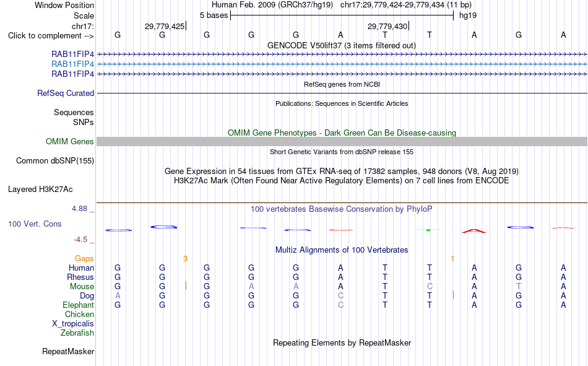The height and width of the screenshot is (366, 588).
Task: Click the RefSeq Curated intron line
Action: tap(342, 93)
